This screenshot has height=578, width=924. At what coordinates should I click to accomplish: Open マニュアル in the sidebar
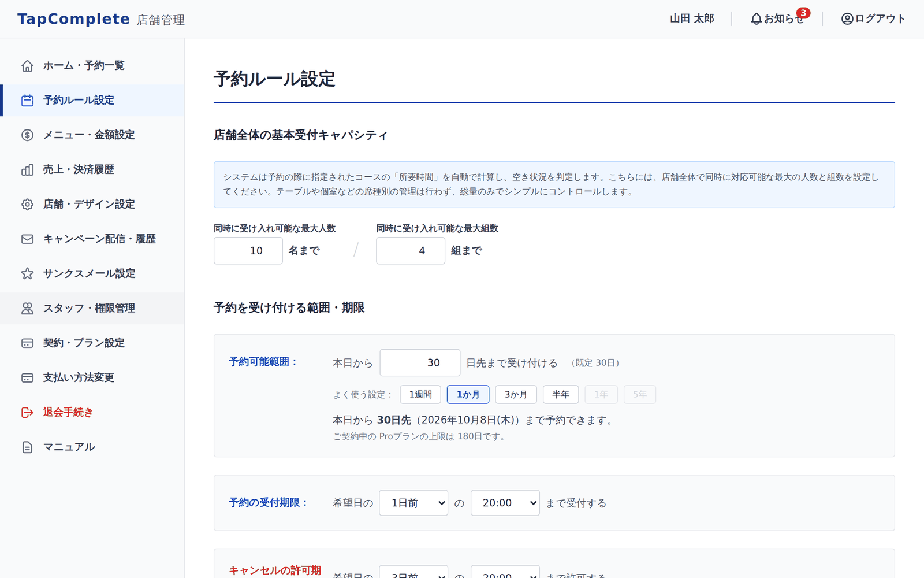click(92, 447)
